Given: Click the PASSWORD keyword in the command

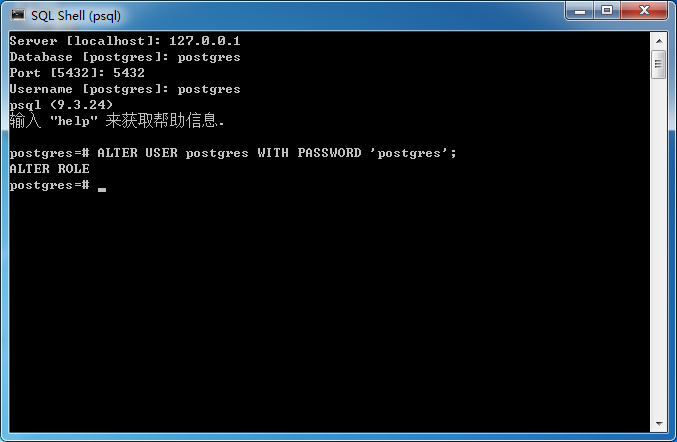Looking at the screenshot, I should click(329, 153).
